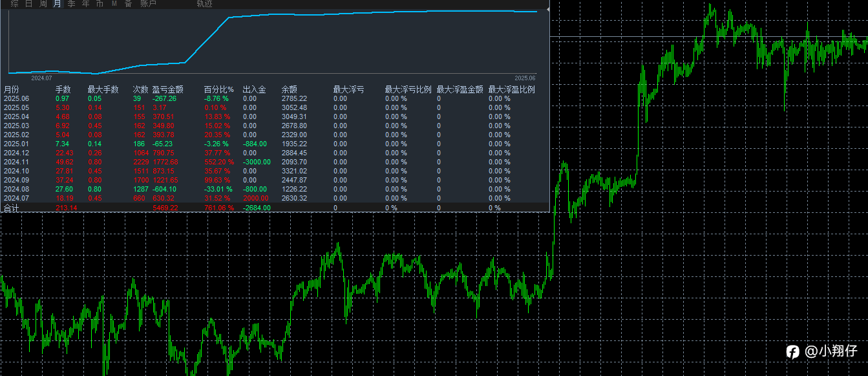
Task: Click the 最大手数 column header
Action: pyautogui.click(x=103, y=90)
